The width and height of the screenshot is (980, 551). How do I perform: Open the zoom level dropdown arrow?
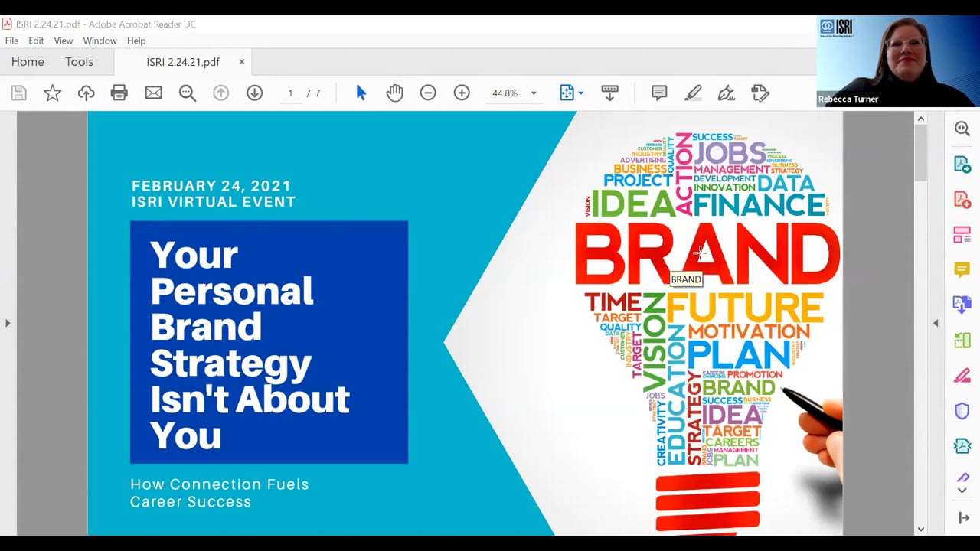[x=534, y=93]
